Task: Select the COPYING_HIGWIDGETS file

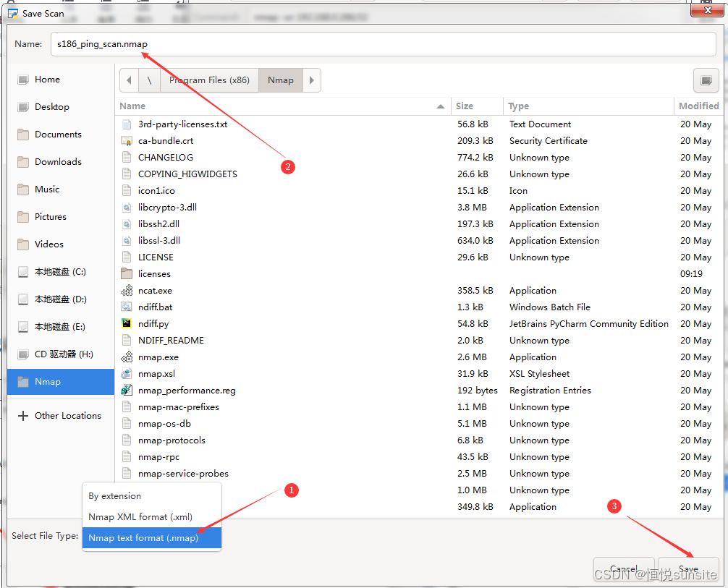Action: pyautogui.click(x=187, y=174)
